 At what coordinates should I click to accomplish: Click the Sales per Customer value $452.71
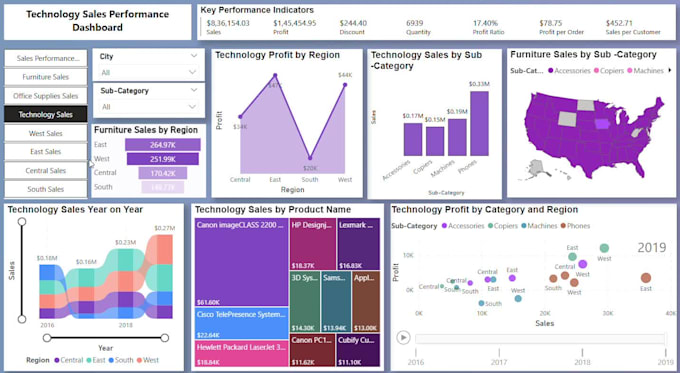(619, 23)
